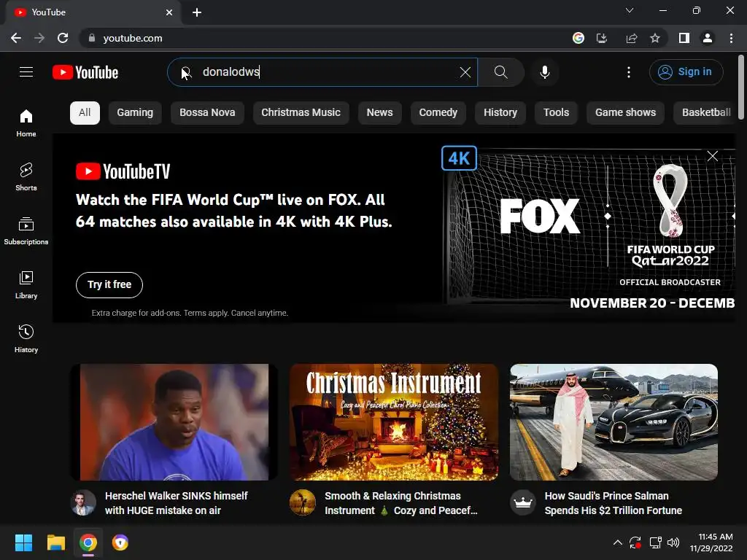Open Subscriptions from the sidebar

pyautogui.click(x=26, y=230)
